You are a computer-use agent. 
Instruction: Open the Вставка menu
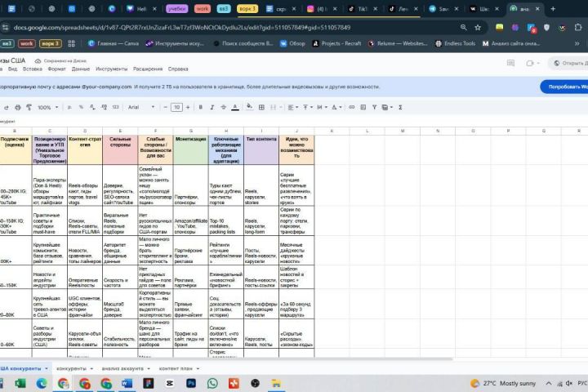point(32,69)
